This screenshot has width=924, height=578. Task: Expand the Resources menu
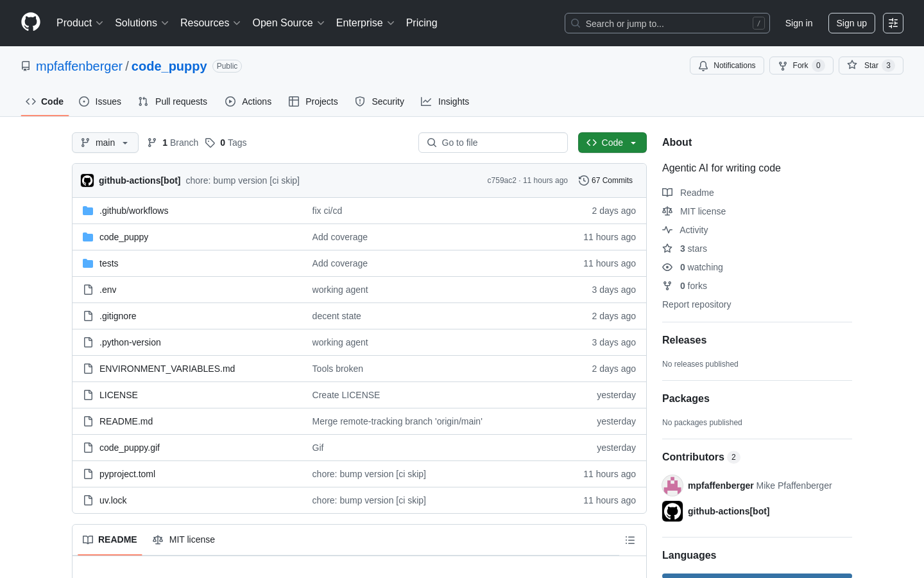click(x=210, y=23)
